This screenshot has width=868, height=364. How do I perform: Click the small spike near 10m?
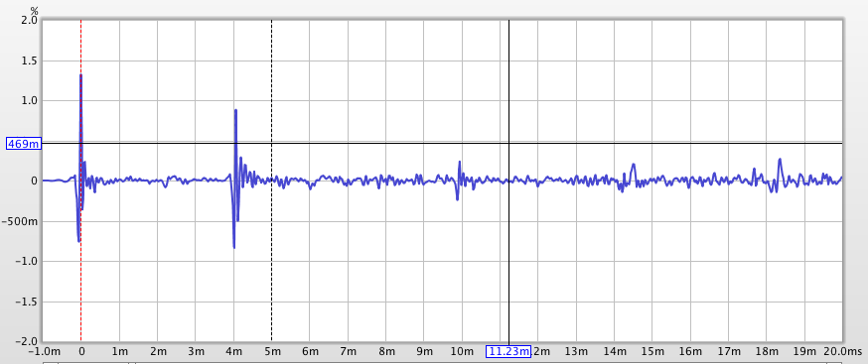460,162
